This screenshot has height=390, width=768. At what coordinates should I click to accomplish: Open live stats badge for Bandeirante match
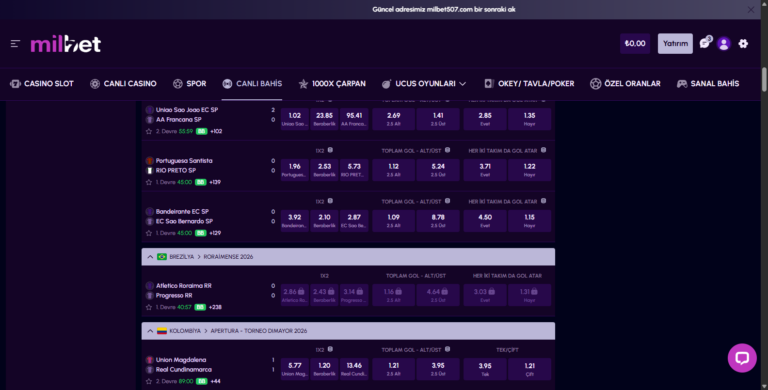point(200,233)
